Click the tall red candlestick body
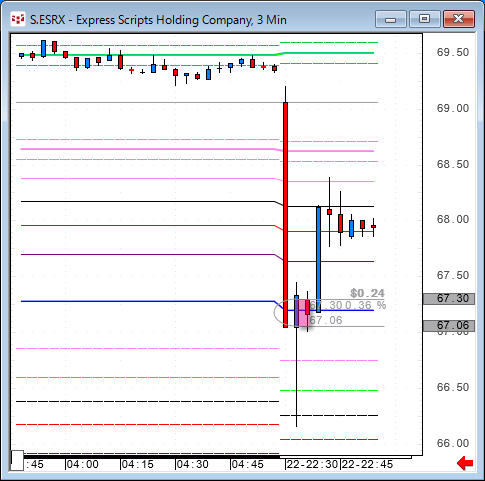485x481 pixels. click(285, 215)
